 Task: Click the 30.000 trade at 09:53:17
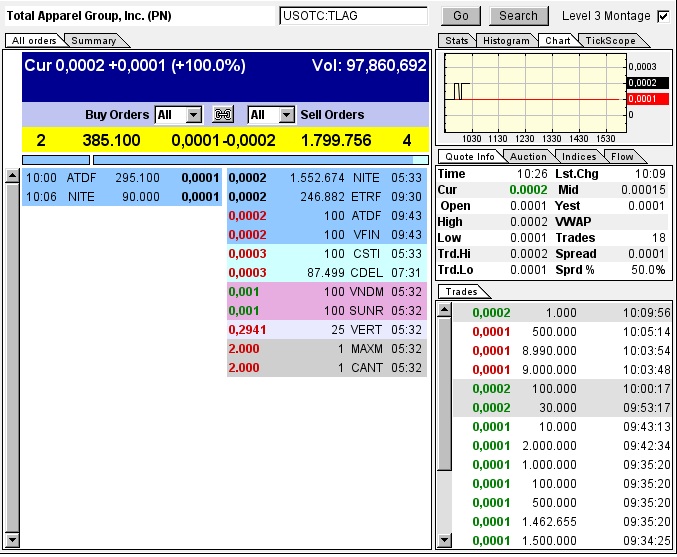[x=562, y=407]
